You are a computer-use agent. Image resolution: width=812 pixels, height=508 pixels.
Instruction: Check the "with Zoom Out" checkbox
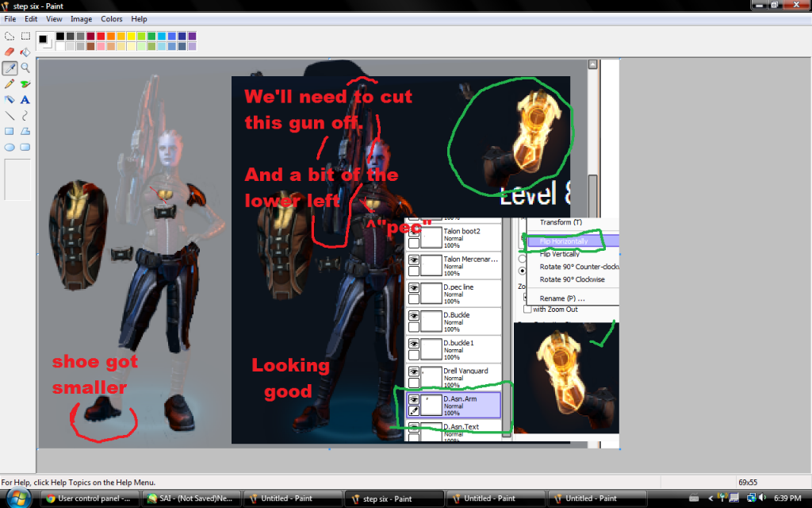coord(527,310)
